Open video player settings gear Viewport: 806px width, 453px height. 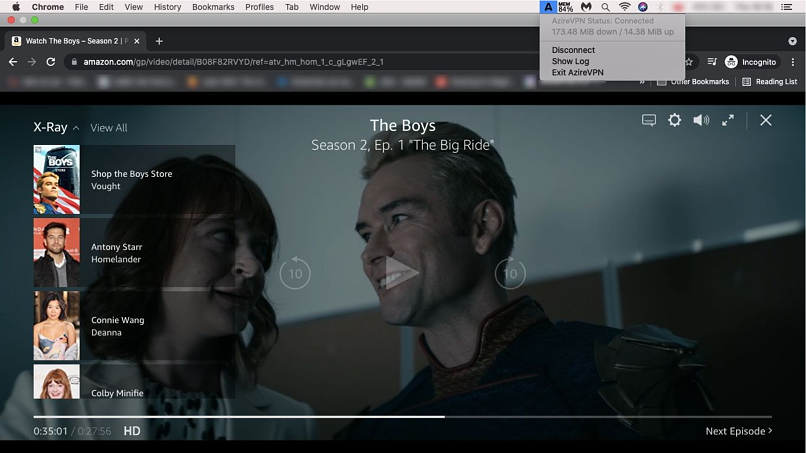coord(674,120)
